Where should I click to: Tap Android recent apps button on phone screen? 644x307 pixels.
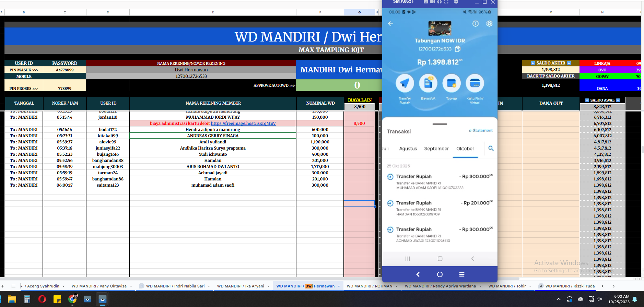pyautogui.click(x=408, y=259)
